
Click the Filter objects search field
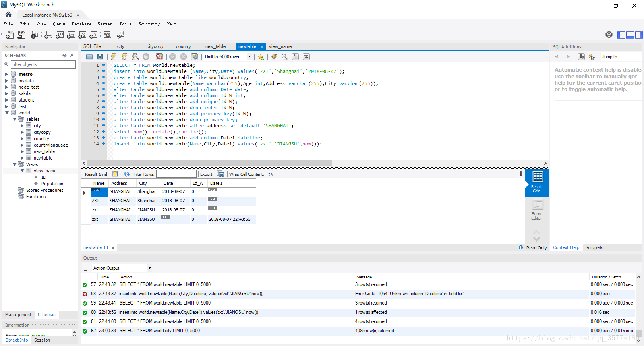tap(43, 64)
